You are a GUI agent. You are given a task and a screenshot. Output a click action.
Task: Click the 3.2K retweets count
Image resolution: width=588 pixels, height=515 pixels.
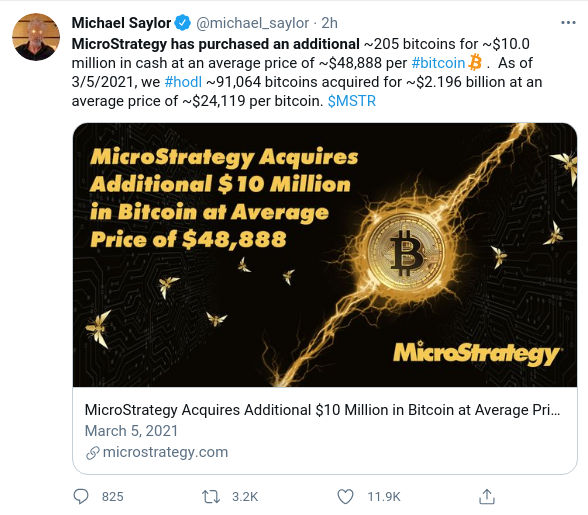[x=245, y=497]
